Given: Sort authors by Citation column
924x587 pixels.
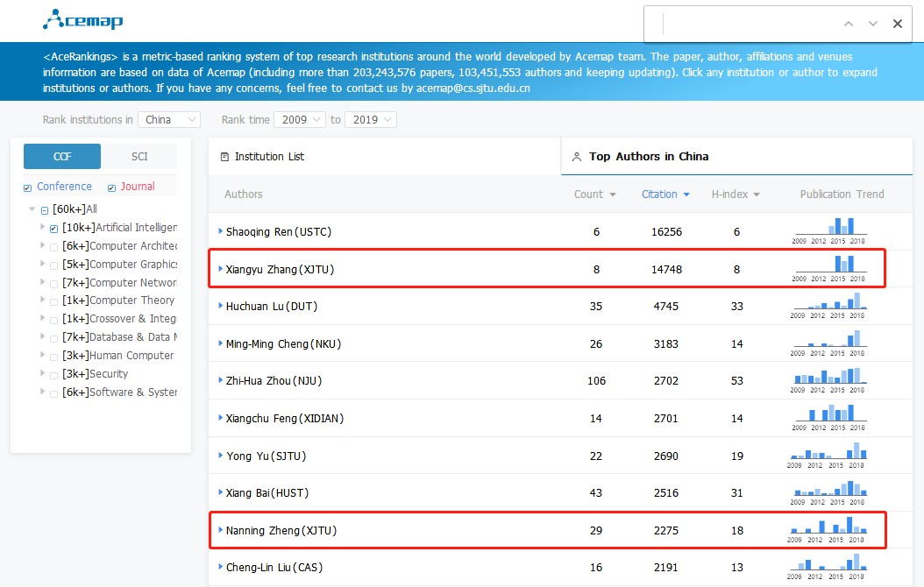Looking at the screenshot, I should (x=665, y=194).
